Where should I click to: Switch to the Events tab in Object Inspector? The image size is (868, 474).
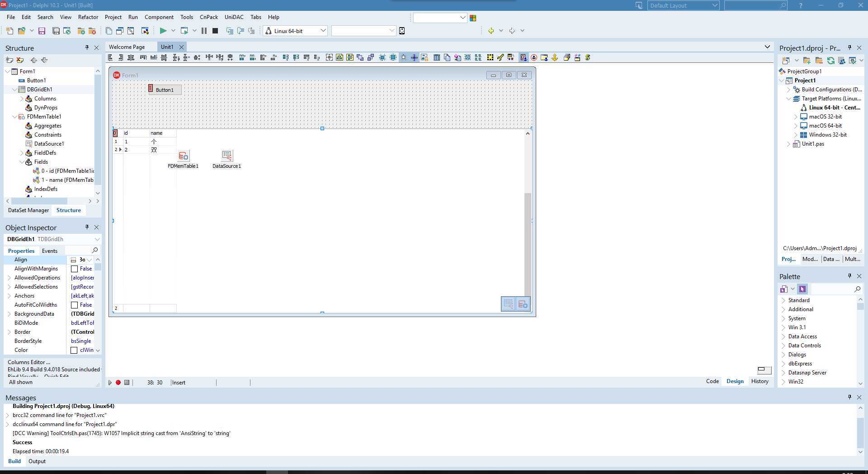(x=50, y=251)
